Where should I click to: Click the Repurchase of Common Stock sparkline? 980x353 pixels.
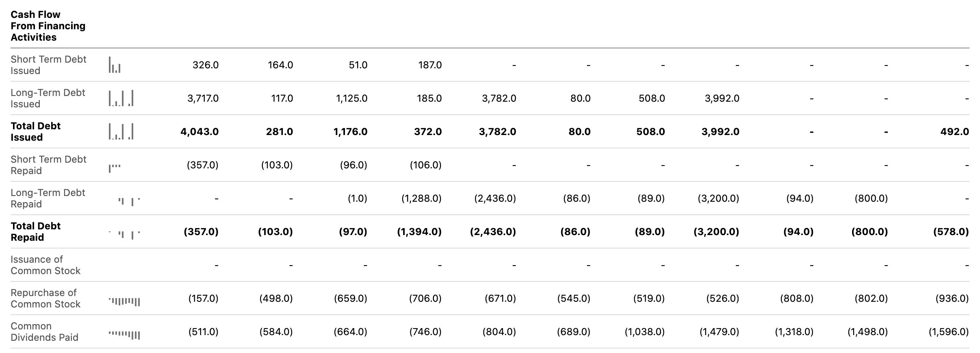point(124,301)
